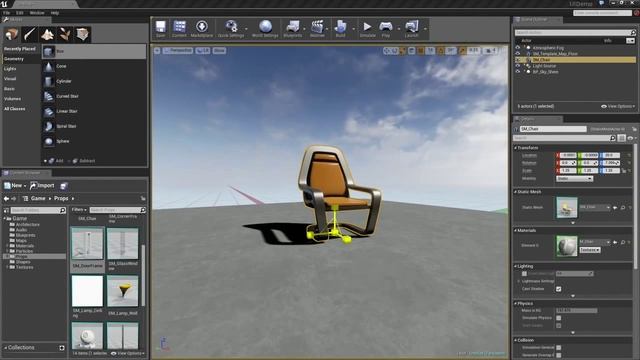Select the Paint mode brush icon
This screenshot has width=640, height=360.
(29, 34)
